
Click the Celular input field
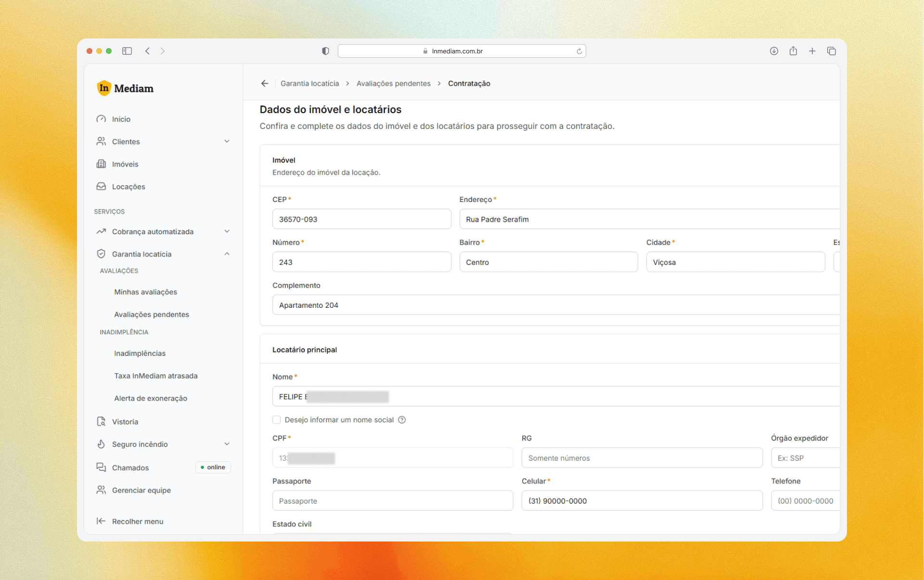[x=642, y=501]
